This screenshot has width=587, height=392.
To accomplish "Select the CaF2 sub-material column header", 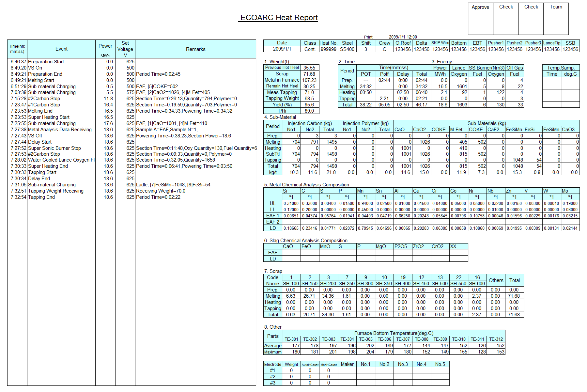I will [496, 129].
